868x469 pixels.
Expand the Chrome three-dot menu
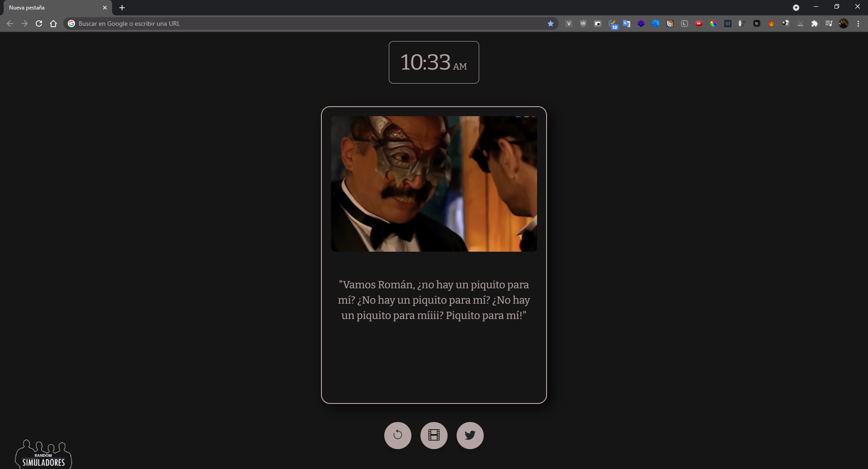click(858, 23)
